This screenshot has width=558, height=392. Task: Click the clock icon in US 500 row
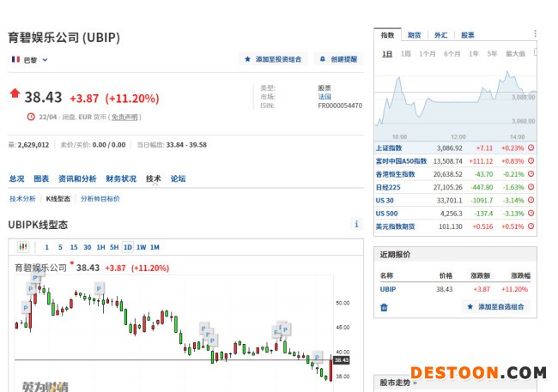[531, 213]
